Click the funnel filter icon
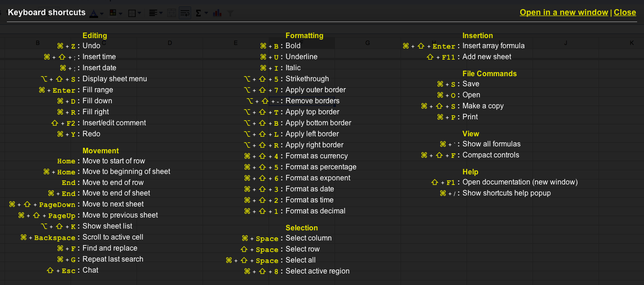The width and height of the screenshot is (644, 285). (231, 13)
